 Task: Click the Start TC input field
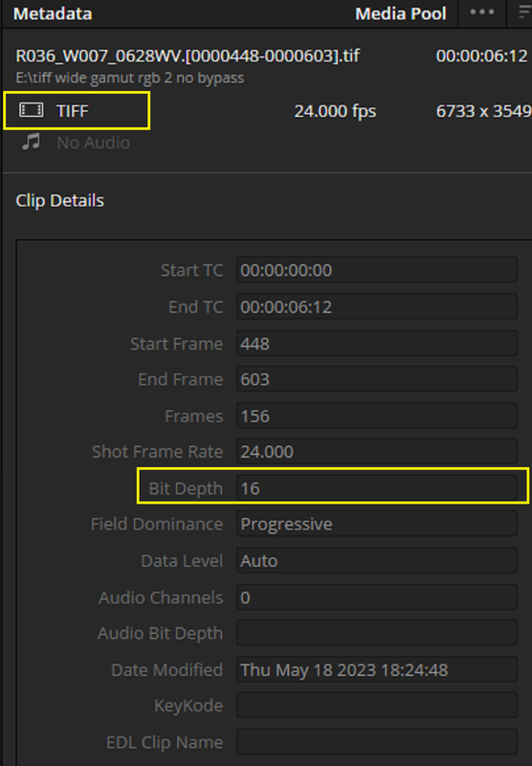[377, 270]
